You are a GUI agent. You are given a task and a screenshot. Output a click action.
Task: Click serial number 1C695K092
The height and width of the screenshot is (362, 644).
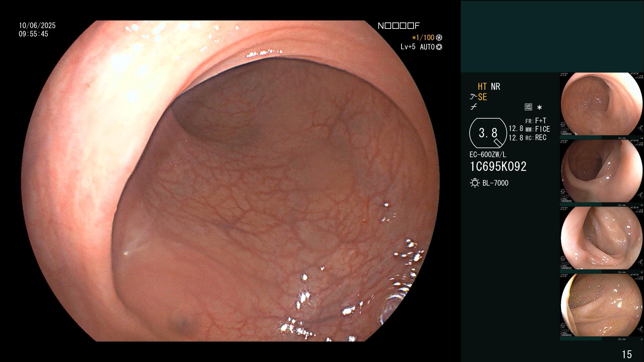coord(498,167)
